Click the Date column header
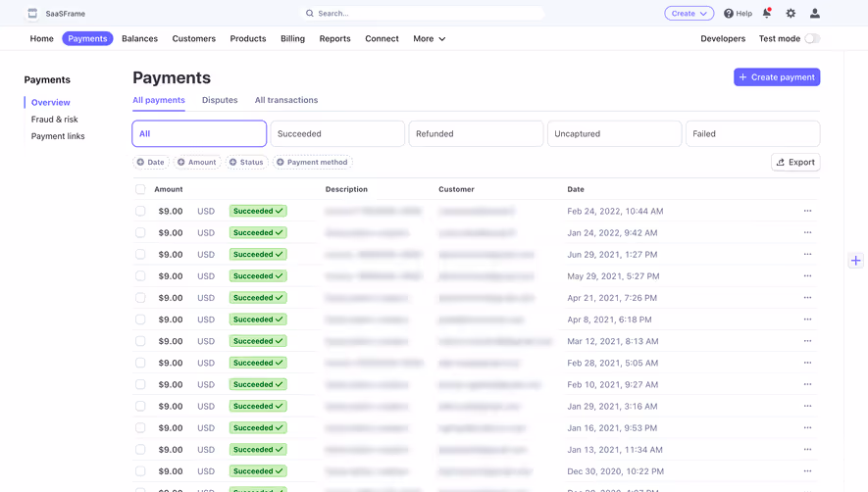868x492 pixels. coord(575,189)
